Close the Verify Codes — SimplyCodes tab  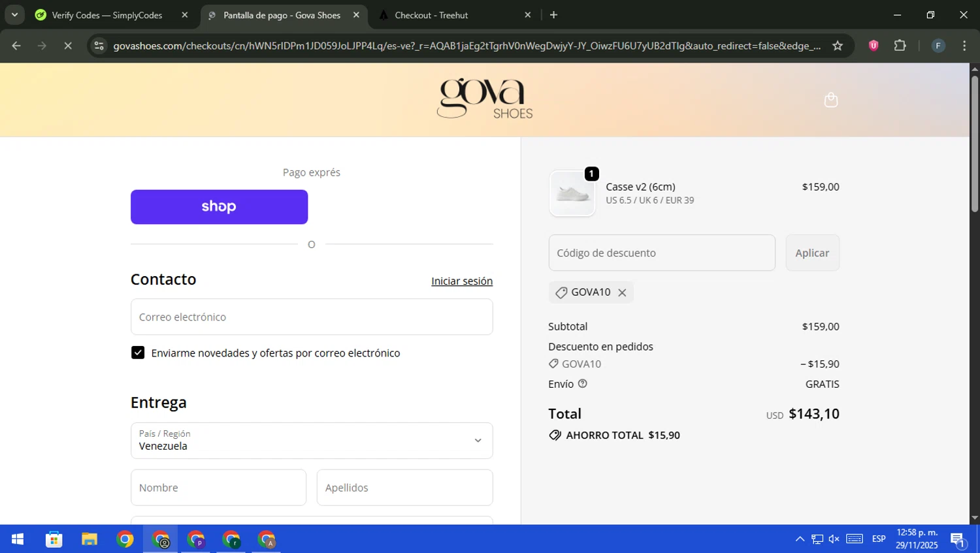185,15
